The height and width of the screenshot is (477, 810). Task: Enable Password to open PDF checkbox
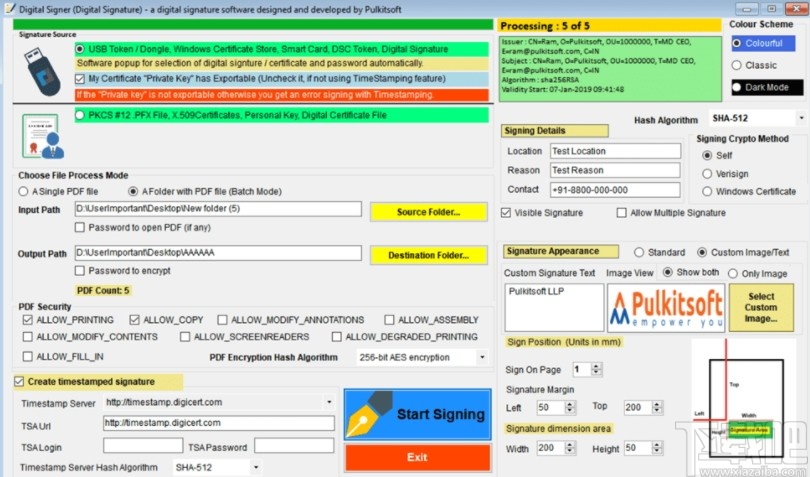coord(80,227)
